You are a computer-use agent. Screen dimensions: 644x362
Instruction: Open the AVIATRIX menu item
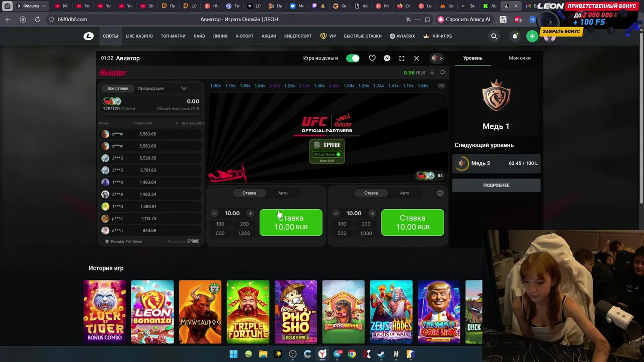402,36
